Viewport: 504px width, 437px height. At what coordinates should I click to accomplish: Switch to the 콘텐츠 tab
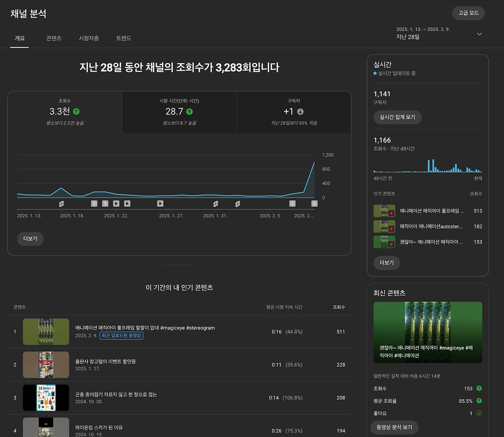[54, 38]
